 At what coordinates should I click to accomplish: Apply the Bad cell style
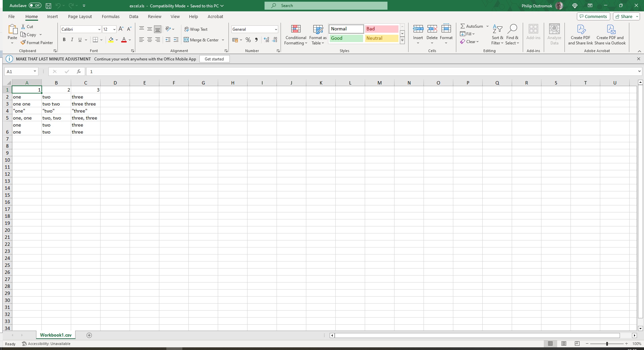(381, 29)
